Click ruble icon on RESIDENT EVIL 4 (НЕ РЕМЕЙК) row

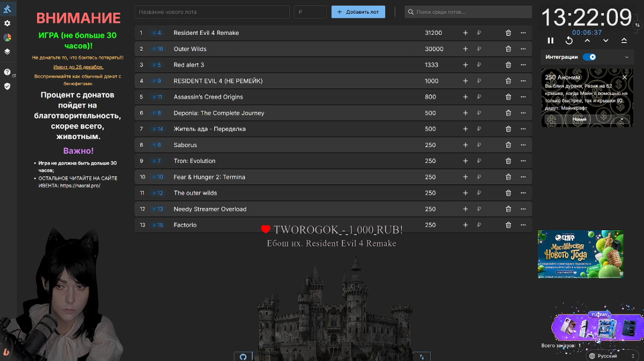(x=479, y=81)
